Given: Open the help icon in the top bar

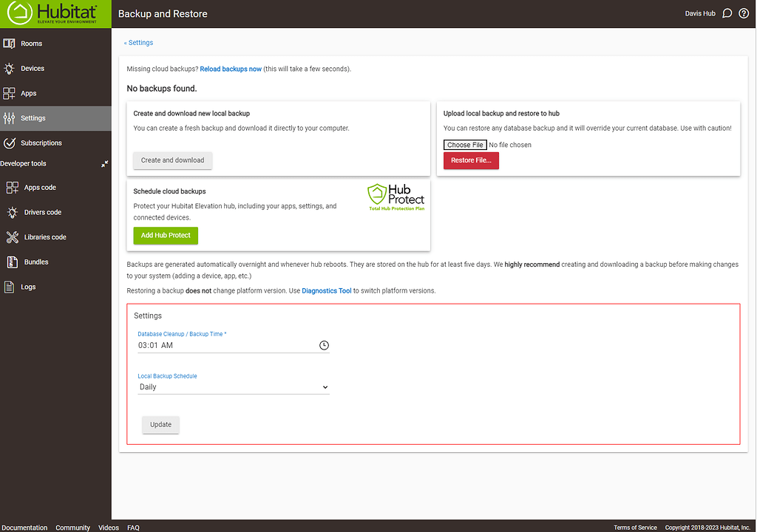Looking at the screenshot, I should tap(744, 13).
